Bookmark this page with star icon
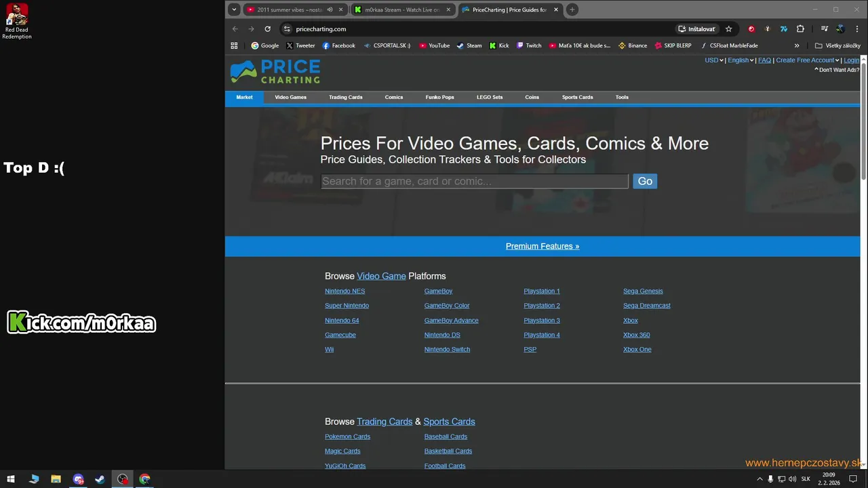The image size is (868, 488). click(729, 29)
